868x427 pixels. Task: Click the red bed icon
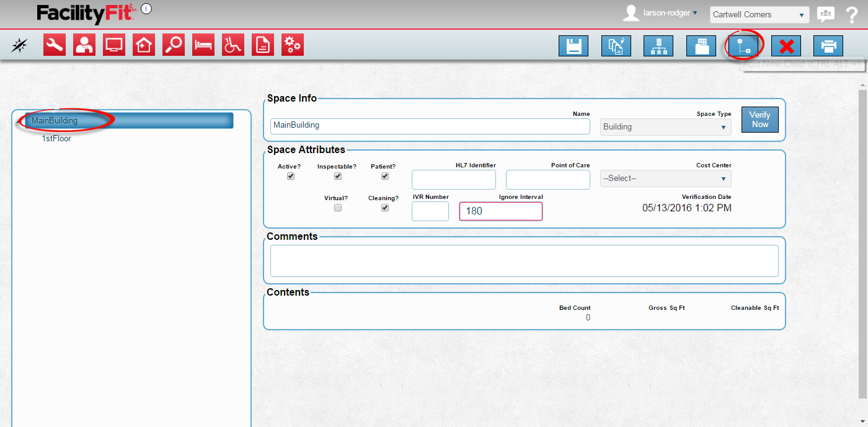click(x=203, y=45)
